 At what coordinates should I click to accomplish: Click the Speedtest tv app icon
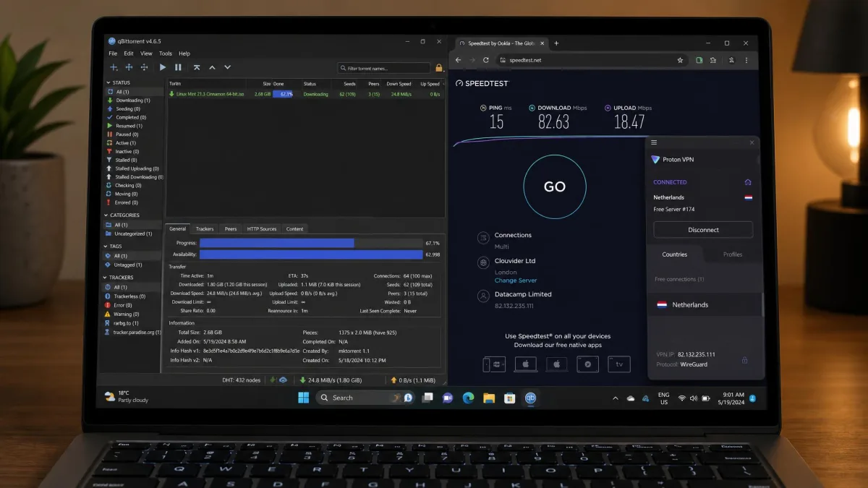pos(618,364)
